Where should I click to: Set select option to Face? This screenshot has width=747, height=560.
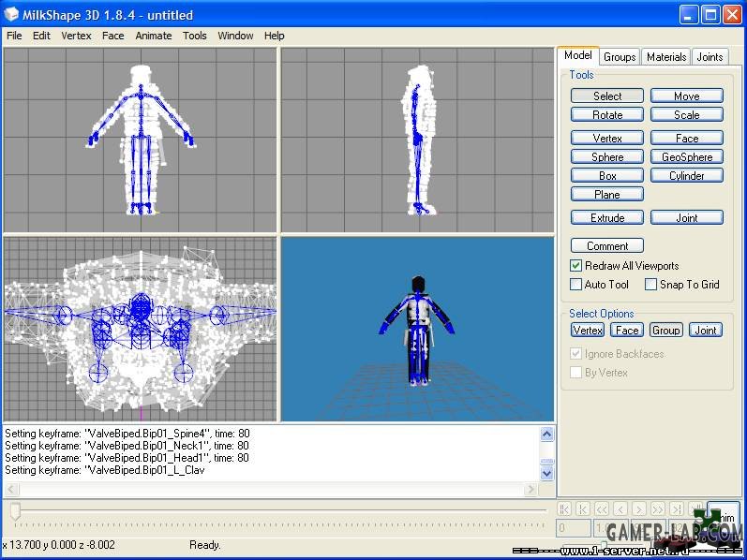pyautogui.click(x=627, y=330)
